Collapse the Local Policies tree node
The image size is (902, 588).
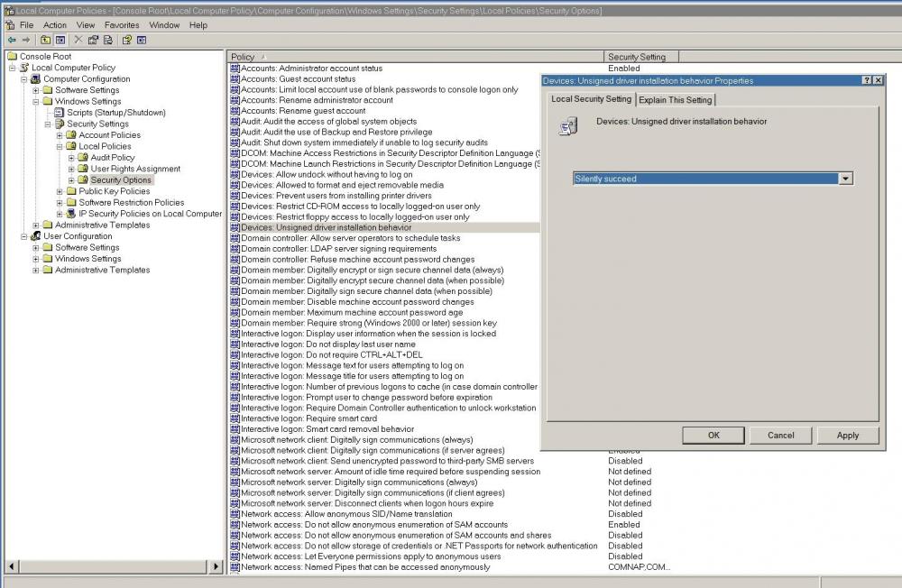tap(60, 146)
